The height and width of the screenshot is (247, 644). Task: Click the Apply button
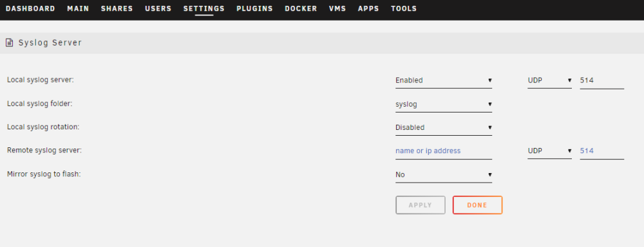pos(420,205)
